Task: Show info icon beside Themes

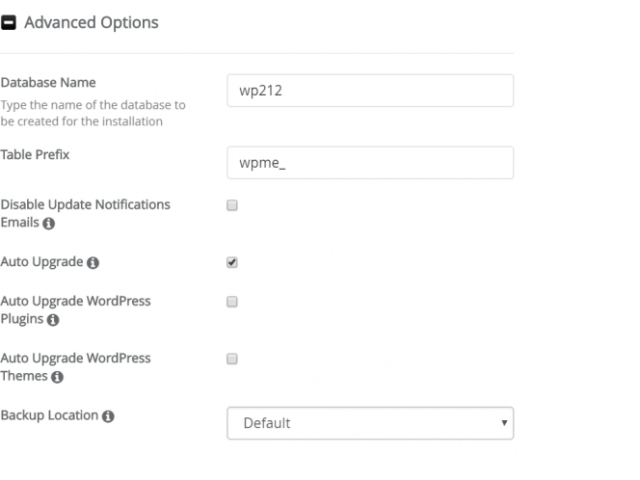Action: [x=57, y=377]
